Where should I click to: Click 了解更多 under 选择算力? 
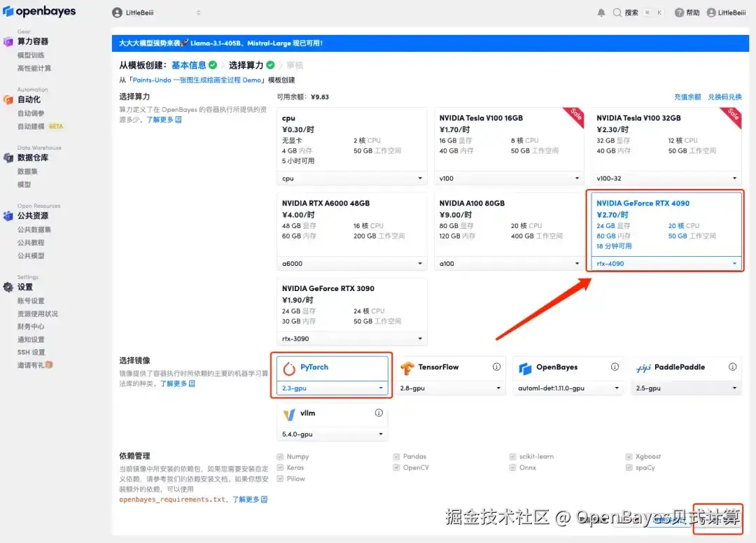164,120
